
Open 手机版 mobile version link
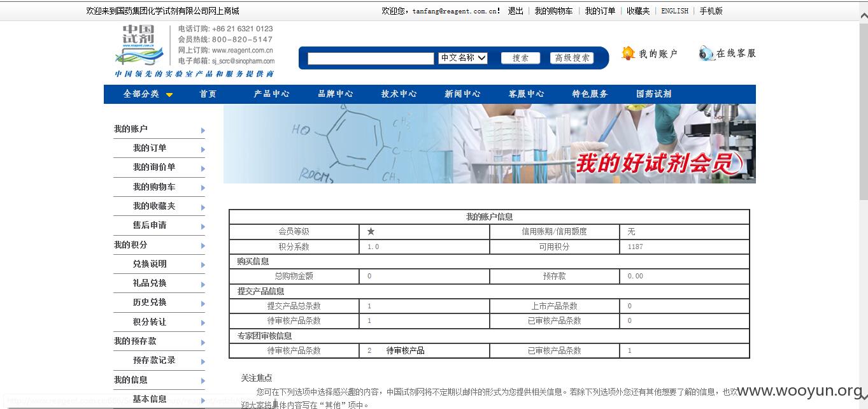(x=711, y=11)
